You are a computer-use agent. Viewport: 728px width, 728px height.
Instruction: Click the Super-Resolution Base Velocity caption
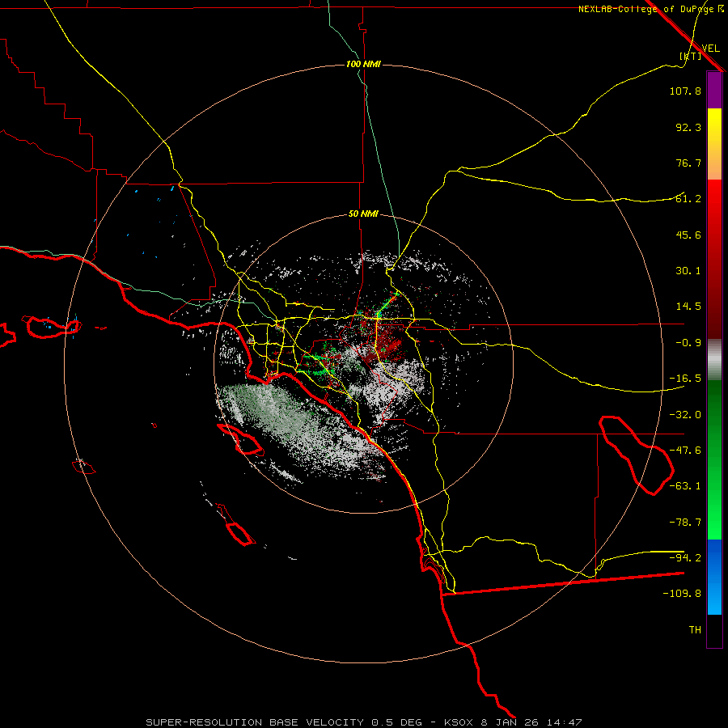click(363, 722)
